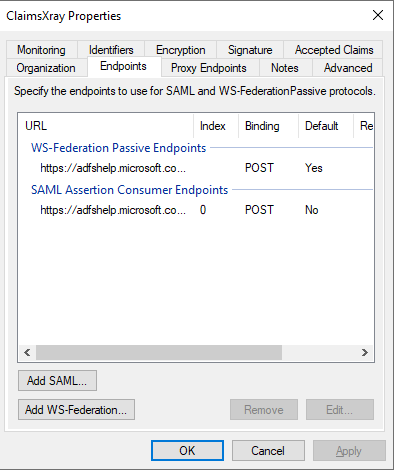The width and height of the screenshot is (396, 471).
Task: Confirm with the OK button
Action: click(x=187, y=451)
